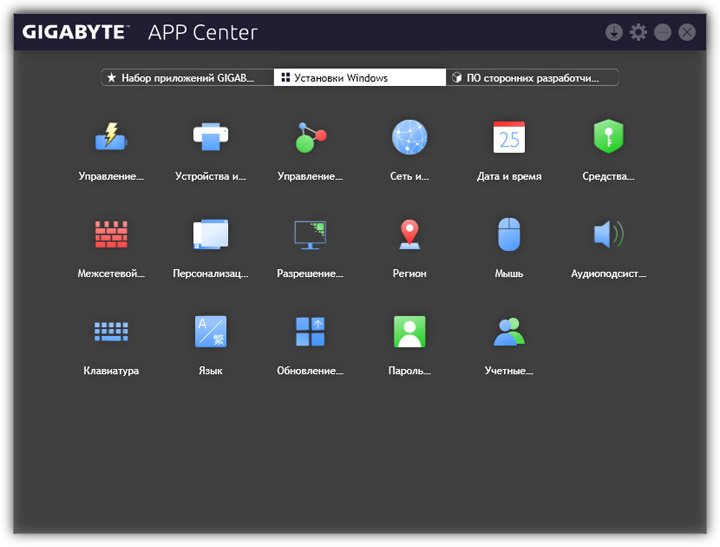Screen dimensions: 720x547
Task: Open Пароль… green user icon
Action: [x=409, y=331]
